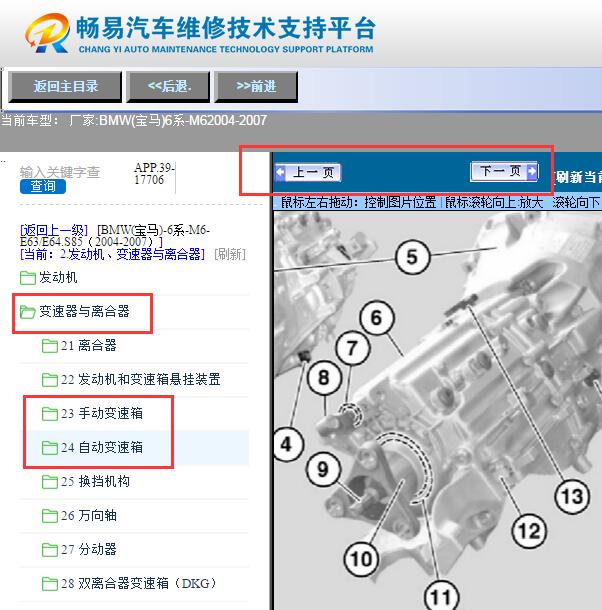Image resolution: width=602 pixels, height=610 pixels.
Task: Click folder icon of 26 万向轴
Action: click(x=50, y=516)
